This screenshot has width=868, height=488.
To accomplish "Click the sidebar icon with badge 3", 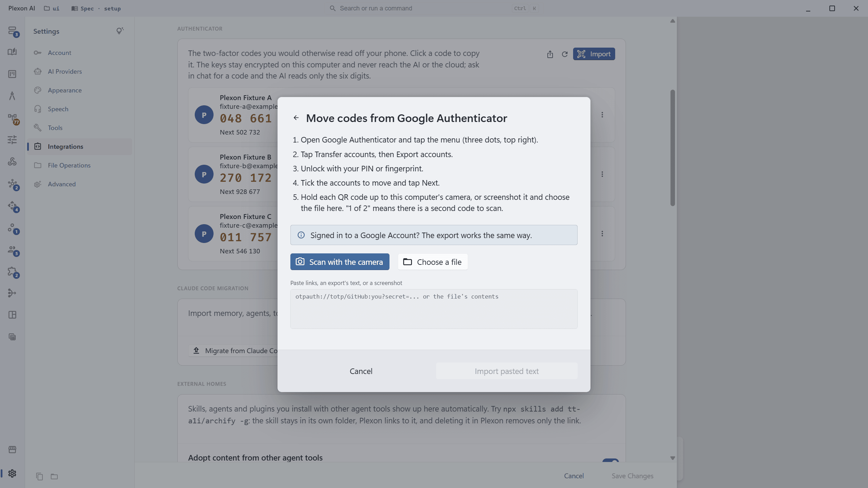I will point(13,31).
